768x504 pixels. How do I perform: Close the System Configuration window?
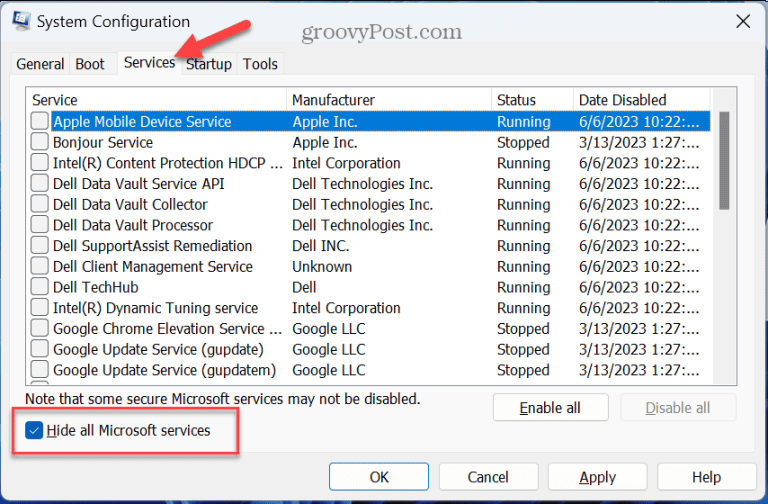tap(743, 21)
